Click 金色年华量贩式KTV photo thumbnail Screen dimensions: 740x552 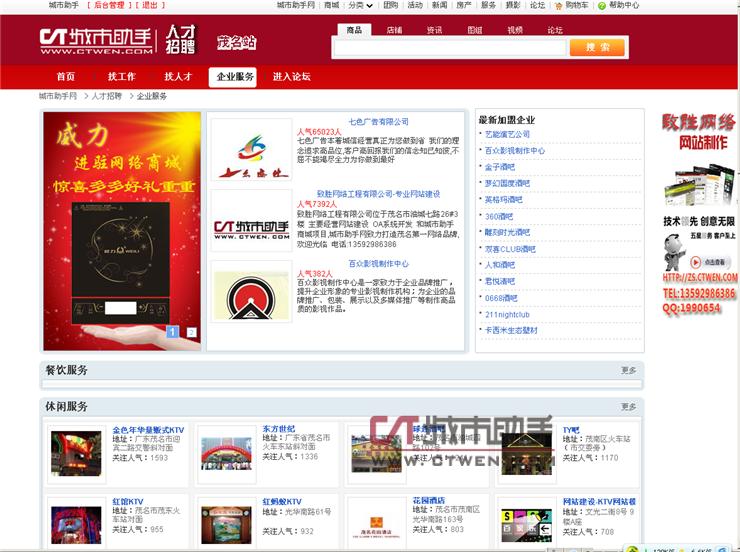coord(76,453)
